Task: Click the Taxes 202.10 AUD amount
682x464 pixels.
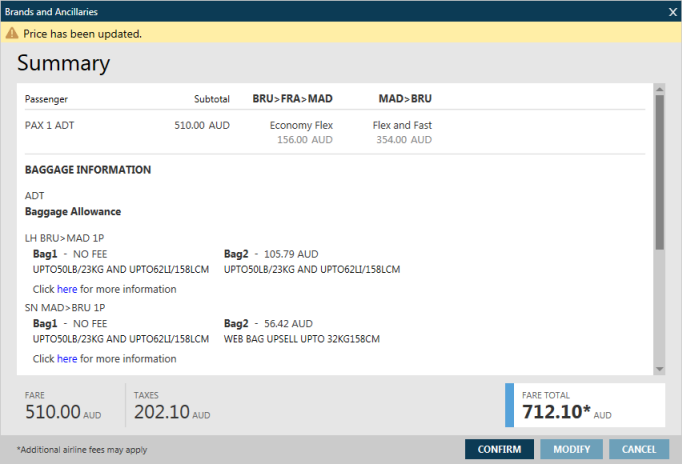Action: [160, 412]
